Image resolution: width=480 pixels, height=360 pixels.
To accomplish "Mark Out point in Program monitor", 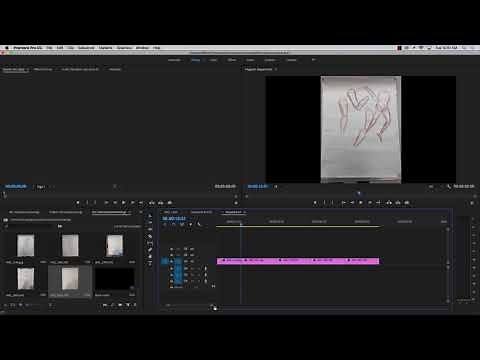I will point(332,203).
